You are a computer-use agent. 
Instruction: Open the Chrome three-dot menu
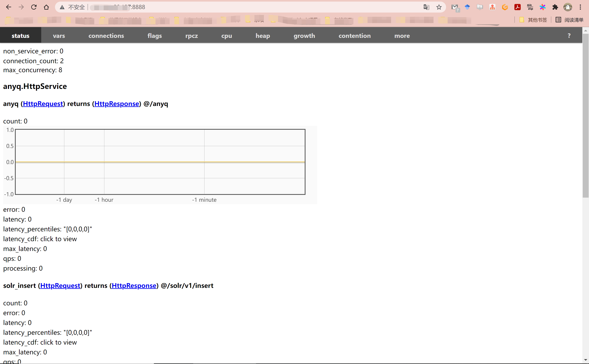pyautogui.click(x=580, y=7)
